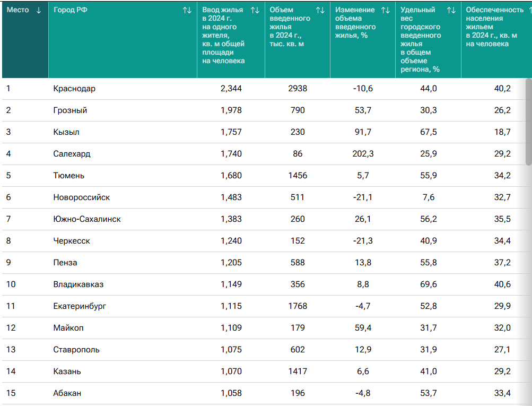Screen dimensions: 532x406
Task: Click on Салехард in the table
Action: (72, 154)
